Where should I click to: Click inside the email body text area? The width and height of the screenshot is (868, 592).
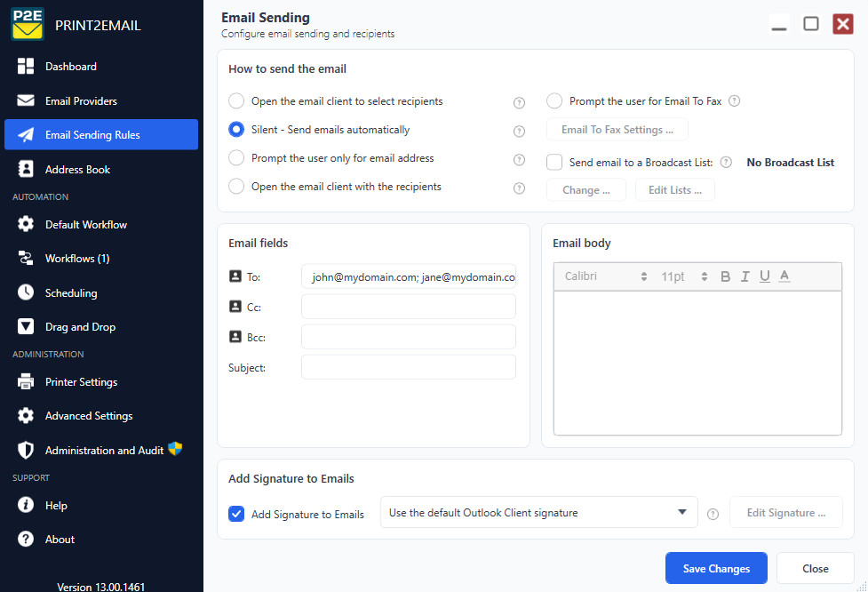697,363
